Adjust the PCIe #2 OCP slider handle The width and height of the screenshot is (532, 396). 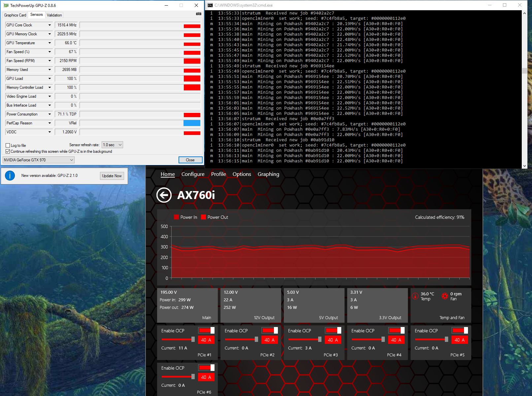(x=256, y=339)
